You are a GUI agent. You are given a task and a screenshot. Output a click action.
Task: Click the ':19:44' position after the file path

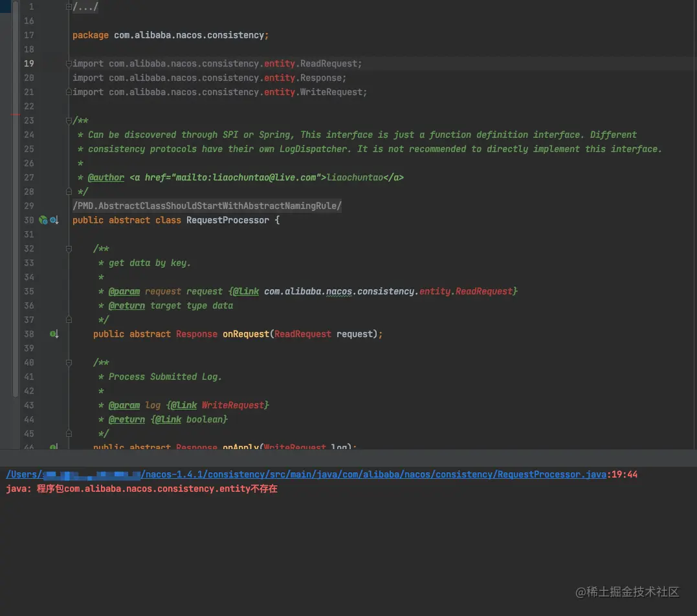point(622,474)
